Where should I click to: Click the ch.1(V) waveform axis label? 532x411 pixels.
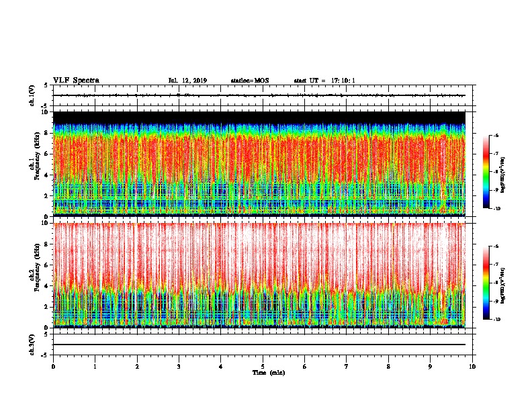[32, 95]
